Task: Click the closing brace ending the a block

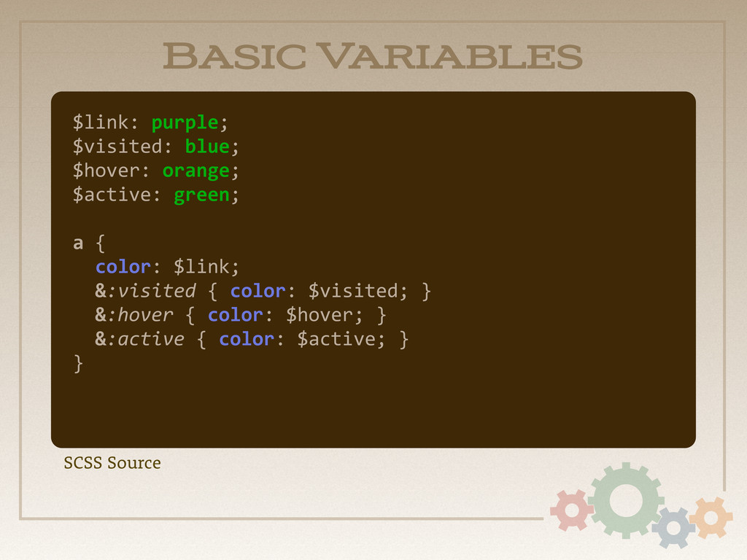Action: (x=79, y=364)
